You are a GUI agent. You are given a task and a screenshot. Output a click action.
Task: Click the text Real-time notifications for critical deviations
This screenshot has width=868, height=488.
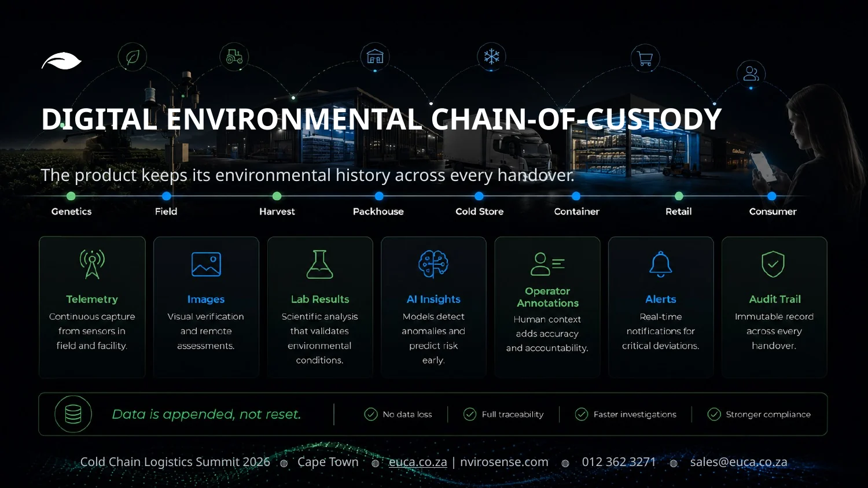(x=661, y=331)
